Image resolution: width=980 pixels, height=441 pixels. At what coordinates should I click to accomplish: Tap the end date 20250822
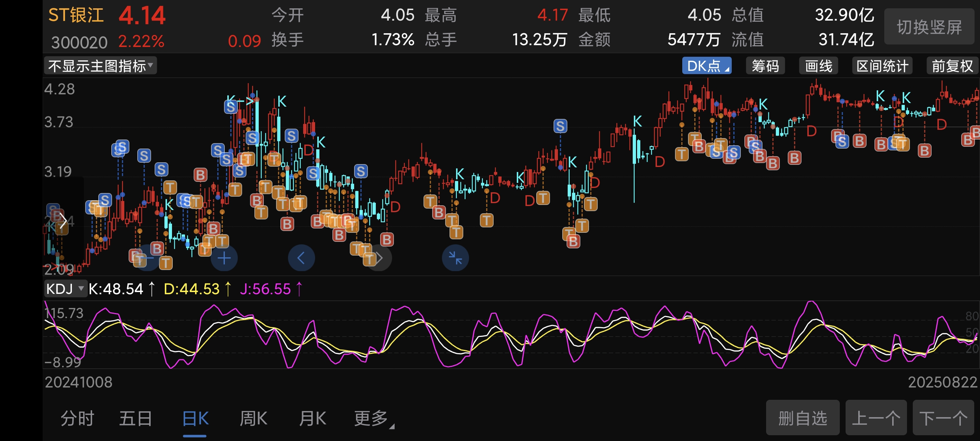pyautogui.click(x=942, y=382)
